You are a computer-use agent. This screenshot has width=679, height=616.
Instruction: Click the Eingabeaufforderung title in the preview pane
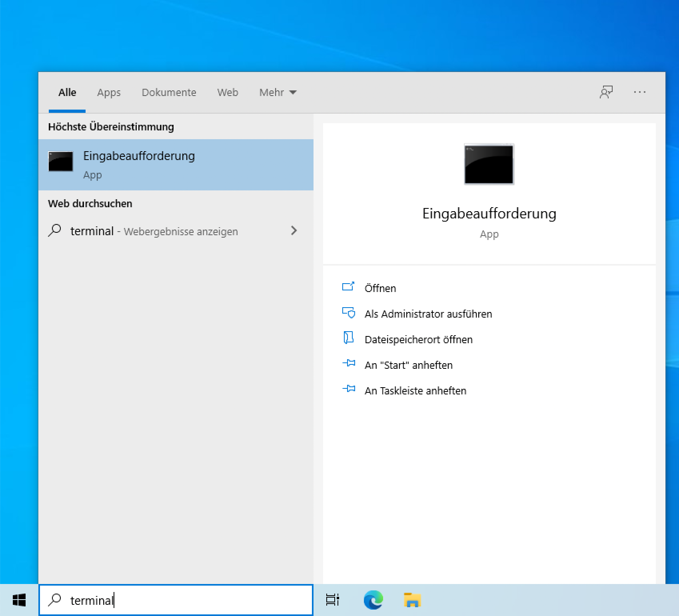tap(489, 214)
